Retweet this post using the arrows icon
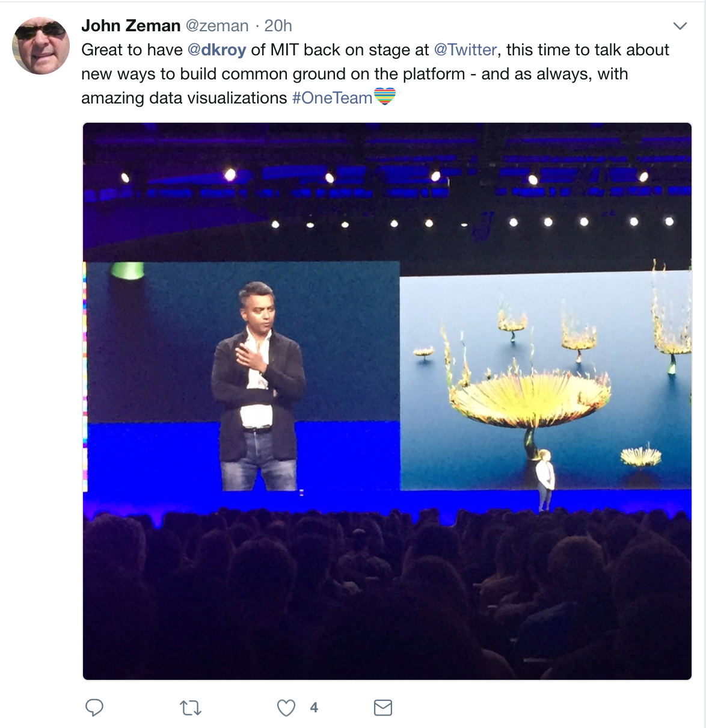706x728 pixels. [x=191, y=708]
